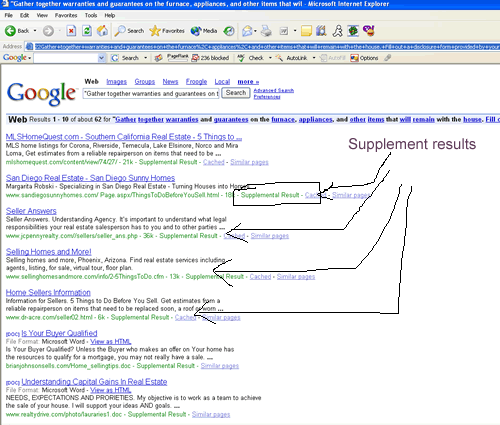500x425 pixels.
Task: Open the Help menu
Action: (110, 15)
